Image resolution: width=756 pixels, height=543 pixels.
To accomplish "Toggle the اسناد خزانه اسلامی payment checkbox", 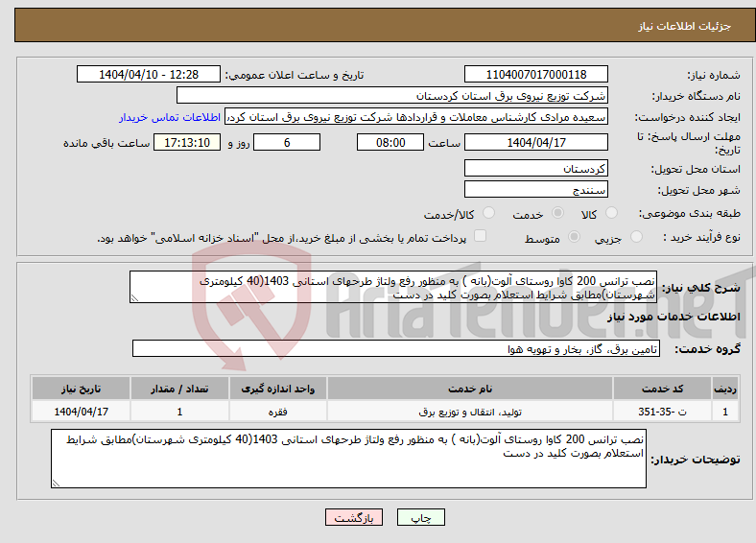I will pyautogui.click(x=481, y=236).
